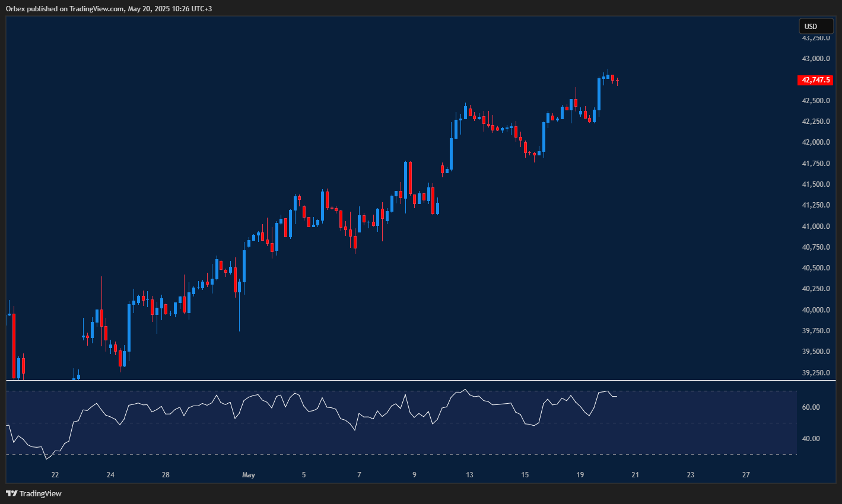Select the pane divider above the RSI indicator

coord(415,380)
